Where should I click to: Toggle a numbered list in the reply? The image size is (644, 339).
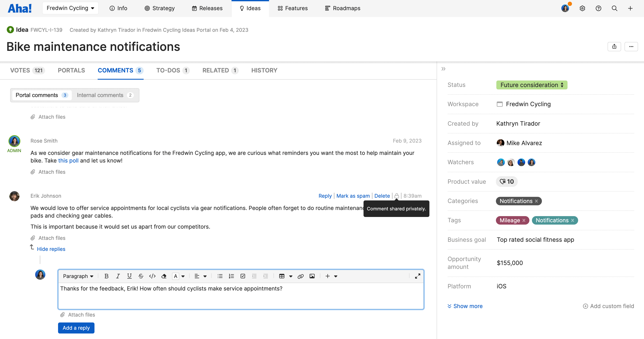click(x=231, y=276)
